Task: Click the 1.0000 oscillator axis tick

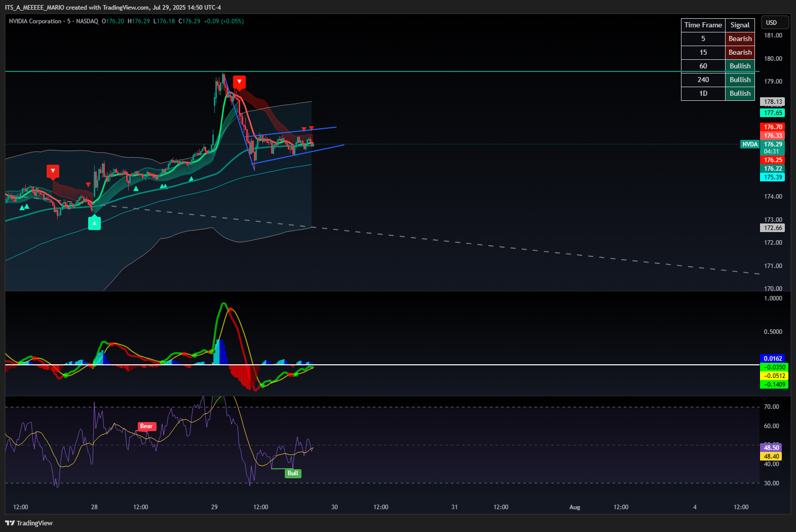Action: (773, 298)
